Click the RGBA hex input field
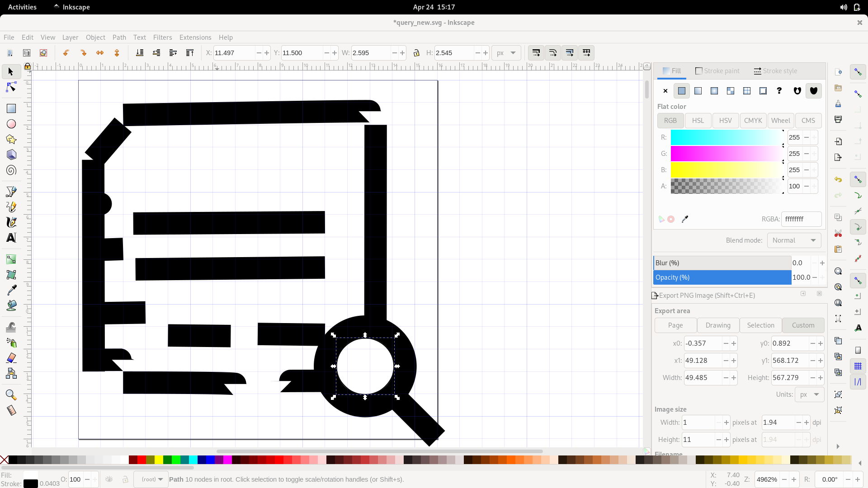This screenshot has width=868, height=488. (x=801, y=219)
